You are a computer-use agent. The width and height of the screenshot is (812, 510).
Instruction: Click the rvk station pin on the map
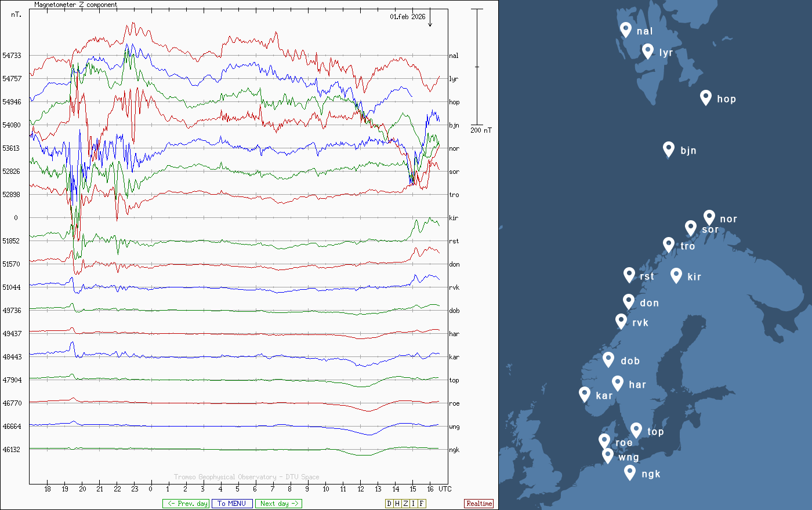pos(621,321)
